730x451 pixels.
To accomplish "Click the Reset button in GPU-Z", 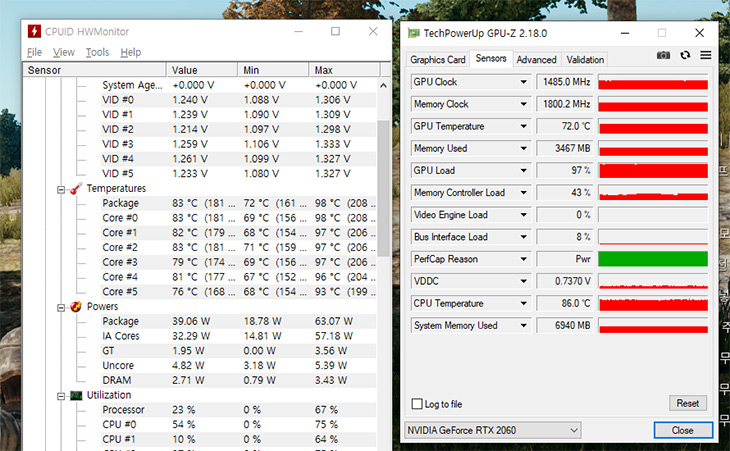I will [688, 403].
